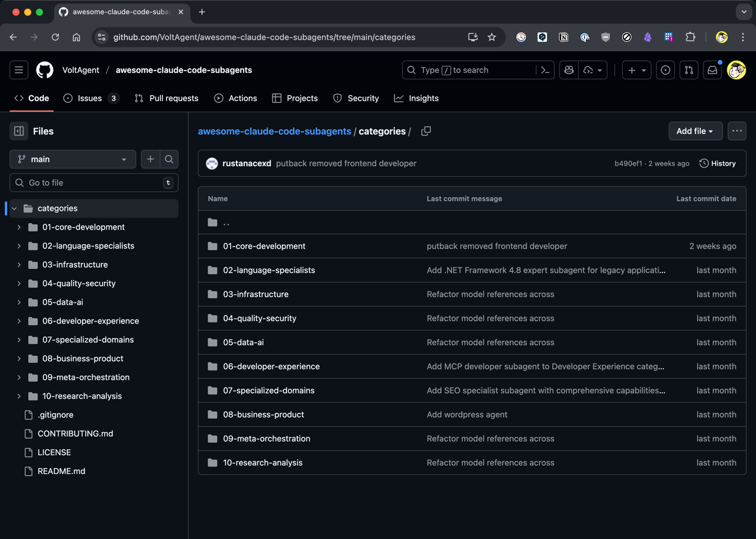This screenshot has height=539, width=756.
Task: Open the 03-infrastructure folder in file list
Action: click(x=256, y=294)
